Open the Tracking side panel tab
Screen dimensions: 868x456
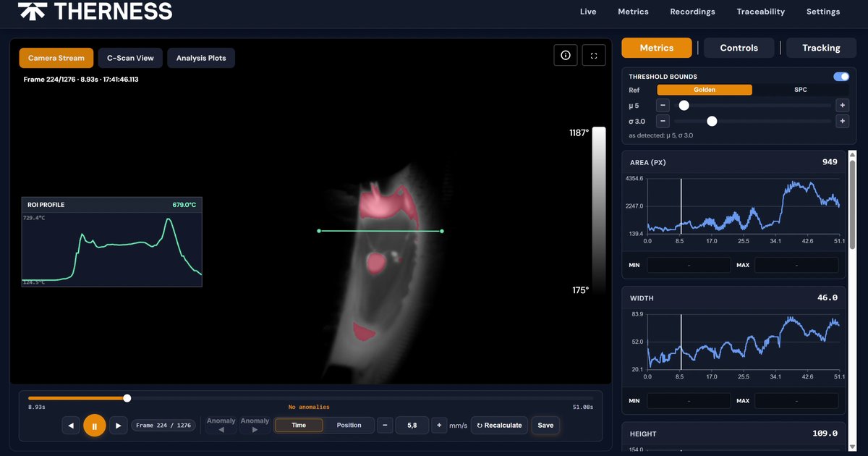point(821,48)
